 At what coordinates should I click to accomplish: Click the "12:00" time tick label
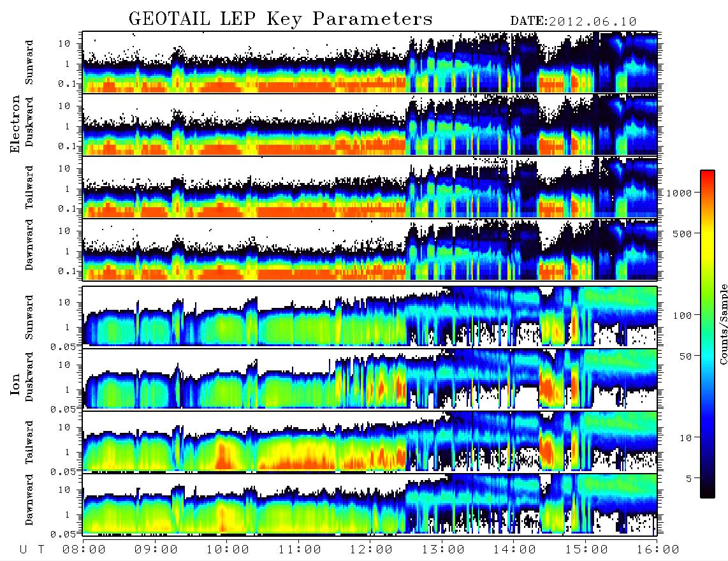click(371, 550)
